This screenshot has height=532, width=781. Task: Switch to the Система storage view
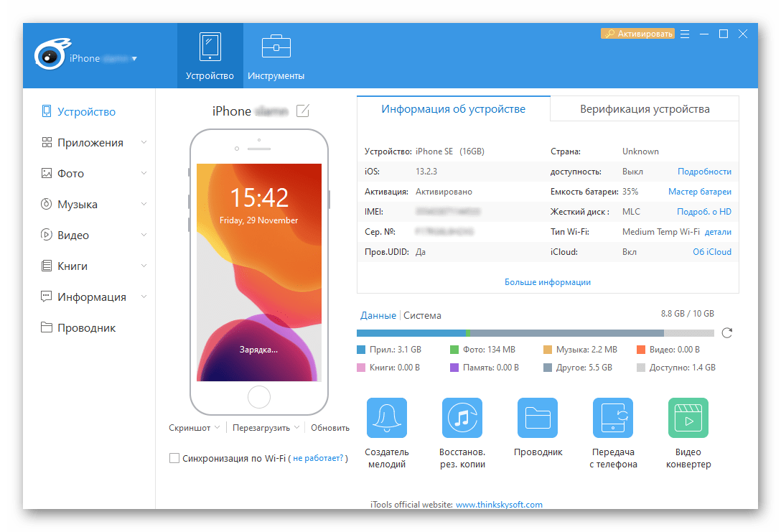422,315
